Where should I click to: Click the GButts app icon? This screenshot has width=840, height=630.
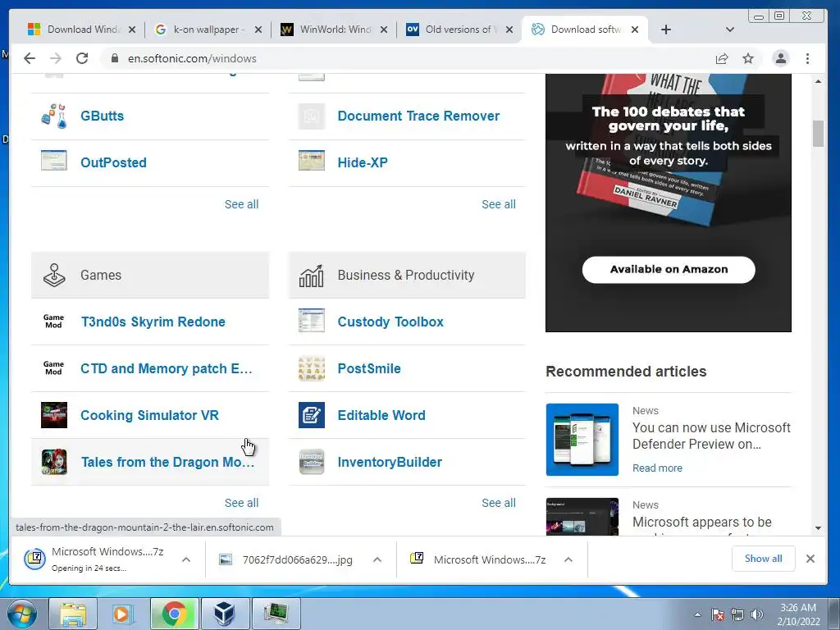coord(54,116)
